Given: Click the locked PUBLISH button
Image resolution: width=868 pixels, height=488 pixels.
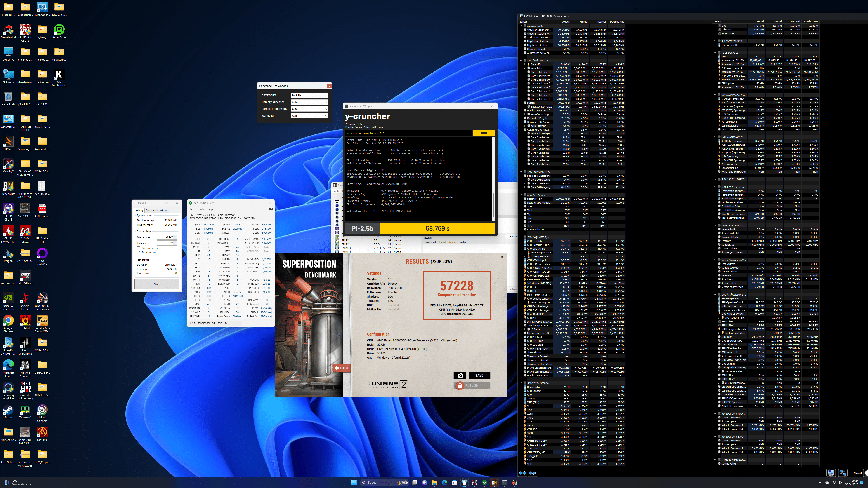Looking at the screenshot, I should click(472, 386).
